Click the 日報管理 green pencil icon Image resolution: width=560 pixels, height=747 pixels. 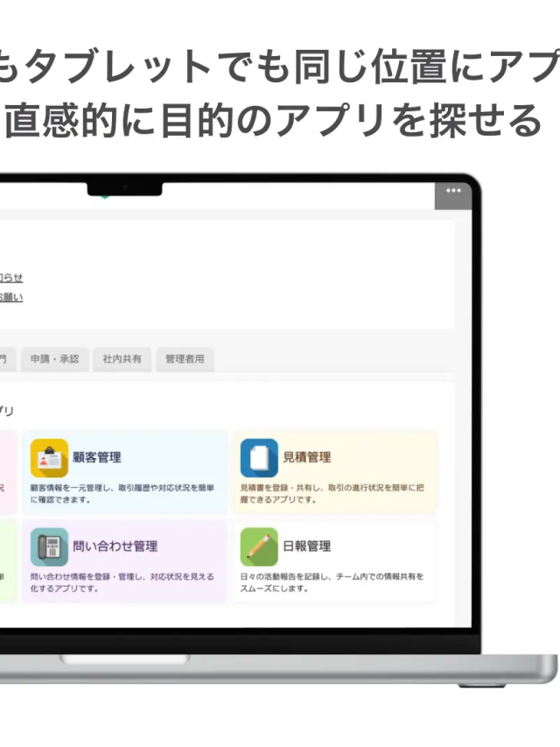click(259, 546)
